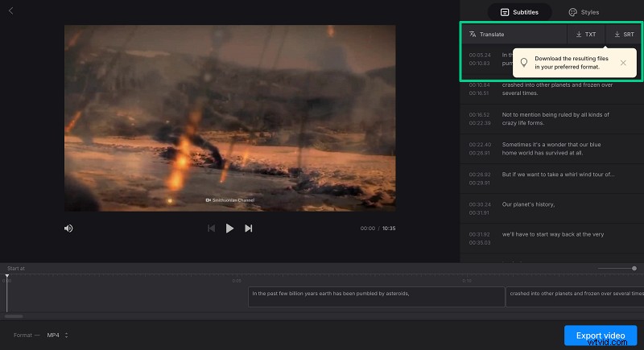Screen dimensions: 644x350
Task: Switch to the Styles tab
Action: click(584, 12)
